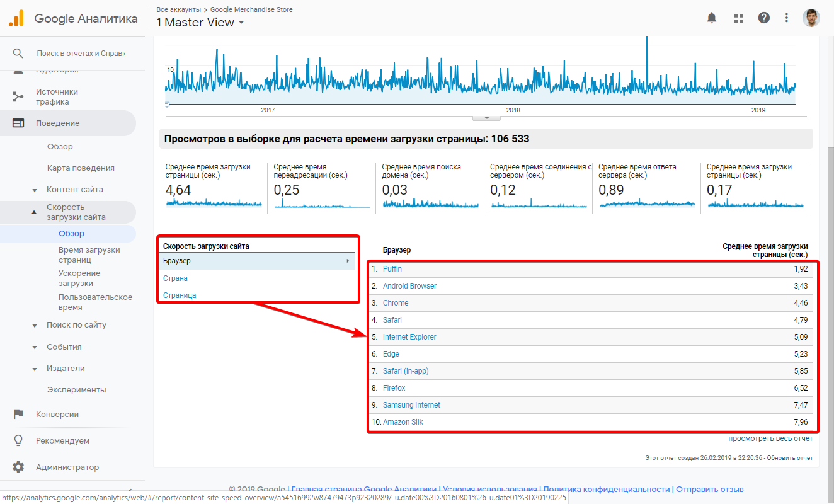Open Page Timings report in sidebar
Image resolution: width=834 pixels, height=504 pixels.
coord(89,255)
